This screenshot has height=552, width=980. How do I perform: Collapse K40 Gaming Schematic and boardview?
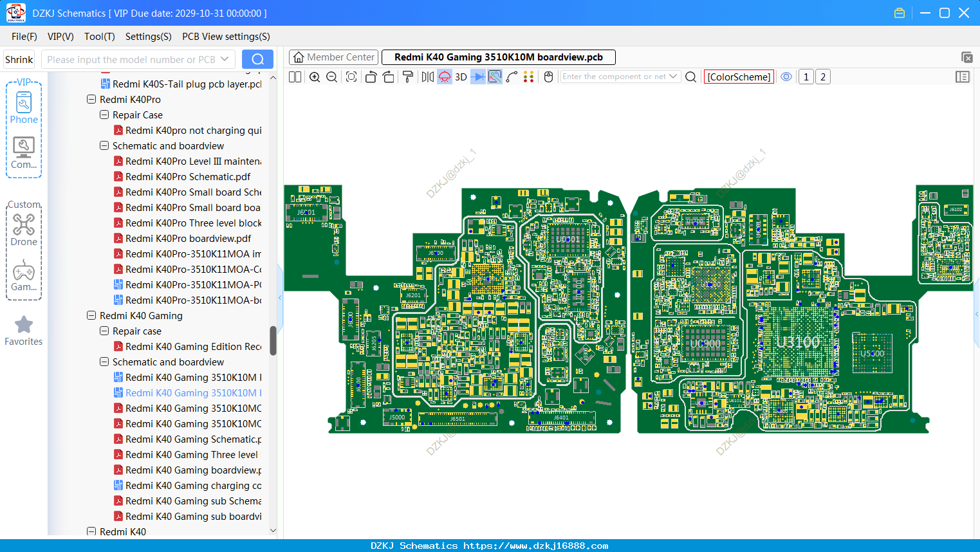coord(104,362)
